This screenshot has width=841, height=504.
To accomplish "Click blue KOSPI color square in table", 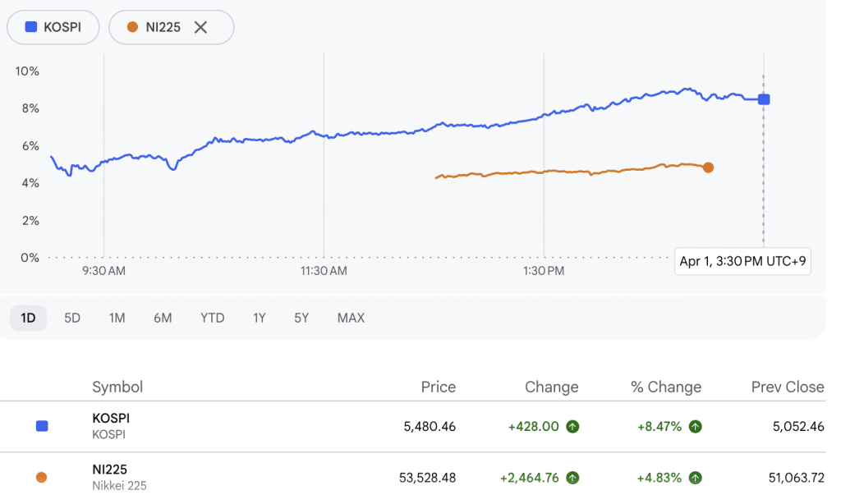I will pyautogui.click(x=42, y=426).
